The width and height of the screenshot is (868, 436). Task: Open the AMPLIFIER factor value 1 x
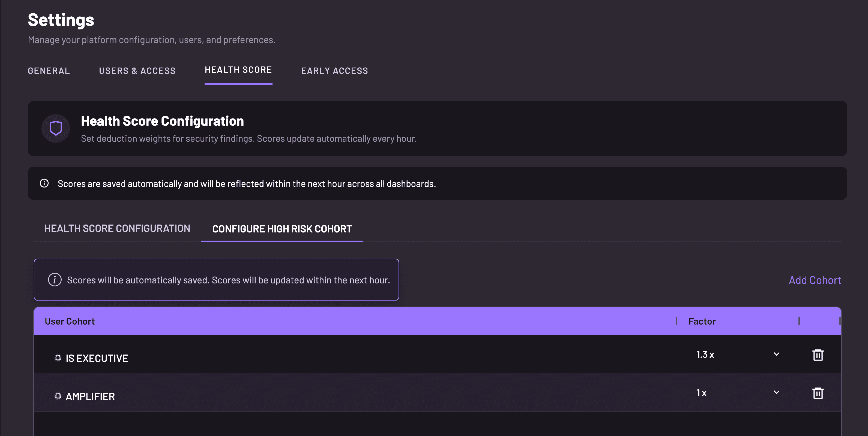coord(702,393)
